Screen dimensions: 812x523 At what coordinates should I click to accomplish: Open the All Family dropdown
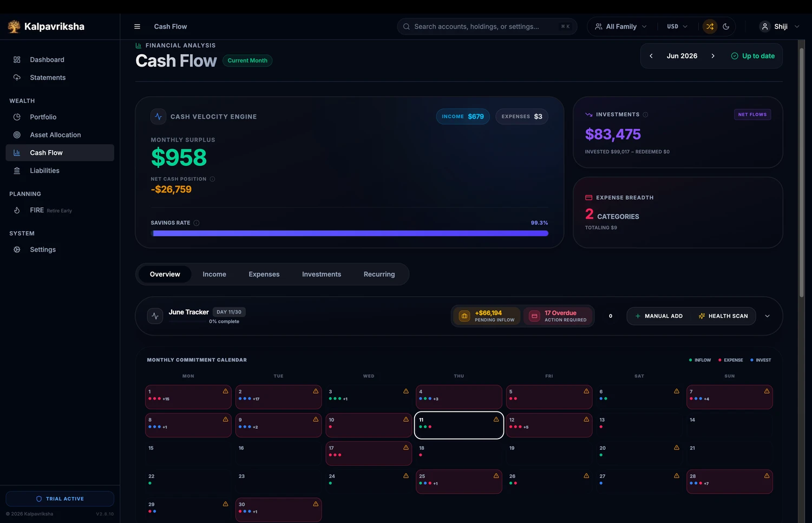[x=621, y=27]
